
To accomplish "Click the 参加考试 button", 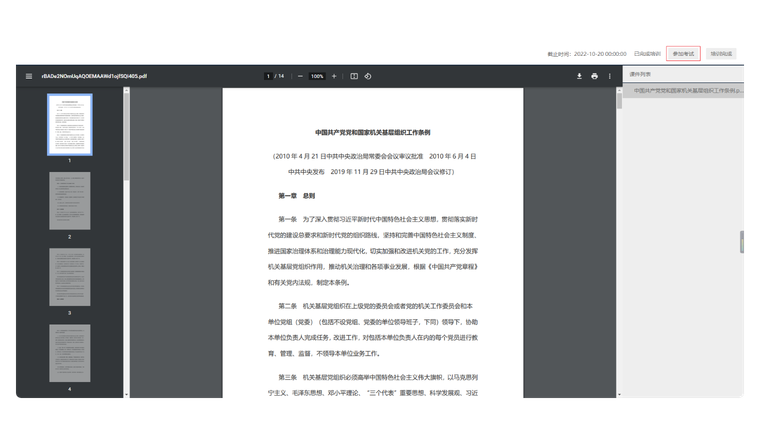I will [683, 53].
